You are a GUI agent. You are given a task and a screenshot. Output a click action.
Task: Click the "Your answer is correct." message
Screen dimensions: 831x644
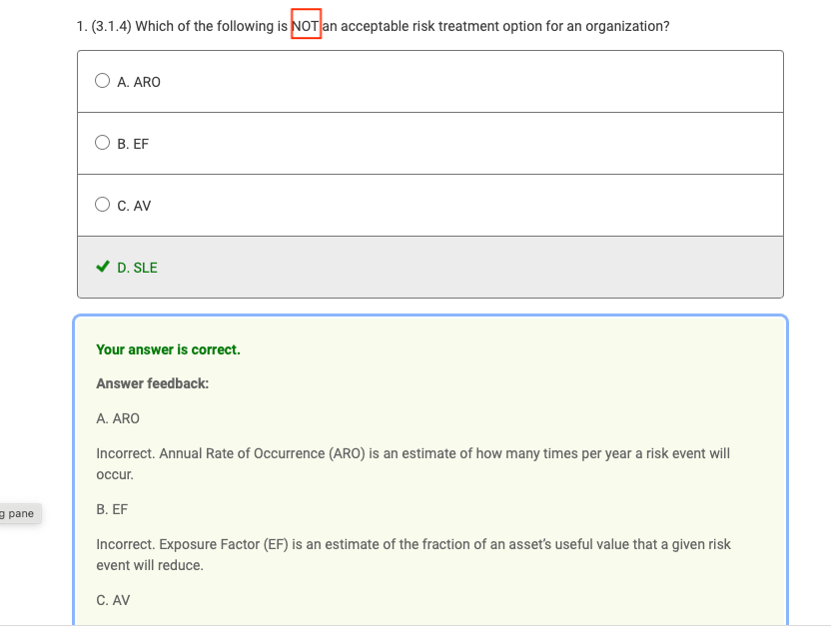[168, 349]
